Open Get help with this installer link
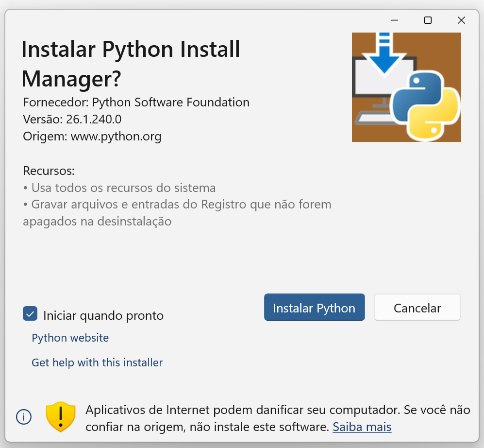This screenshot has height=448, width=484. click(x=97, y=362)
